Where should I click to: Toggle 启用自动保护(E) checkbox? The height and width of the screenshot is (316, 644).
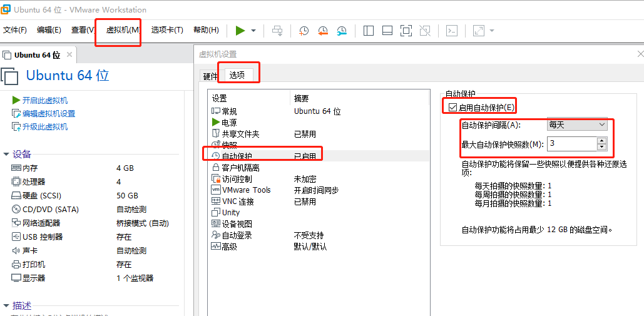coord(452,108)
